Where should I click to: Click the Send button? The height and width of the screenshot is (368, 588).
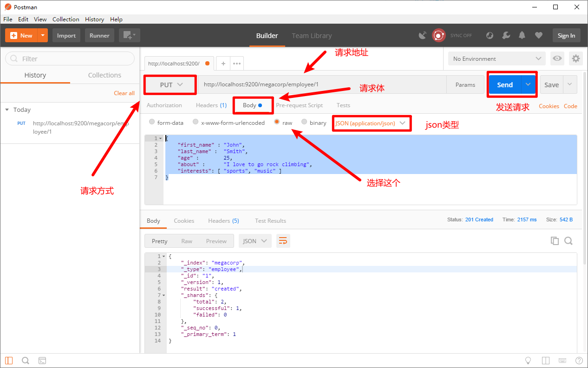click(x=505, y=85)
